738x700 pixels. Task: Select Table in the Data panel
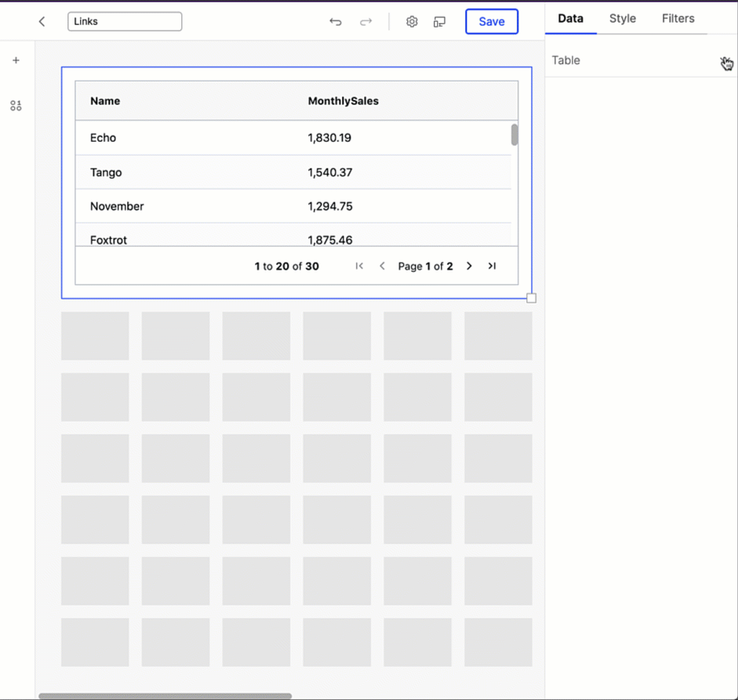pos(565,60)
